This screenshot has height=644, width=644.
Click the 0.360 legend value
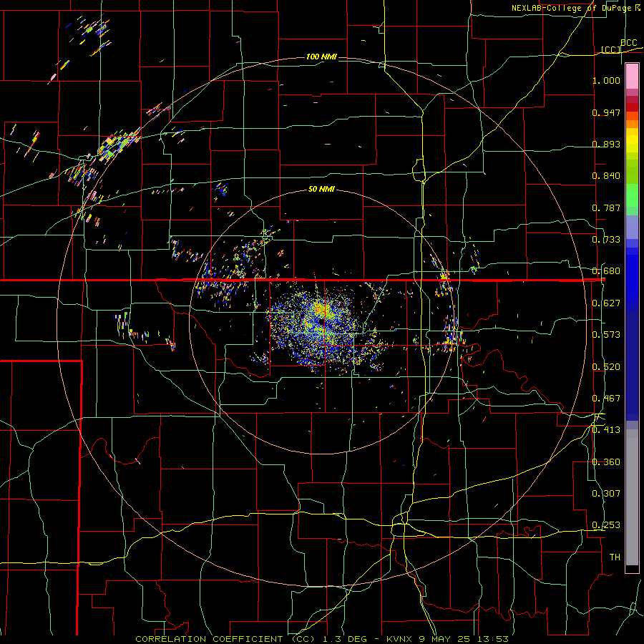pyautogui.click(x=606, y=462)
